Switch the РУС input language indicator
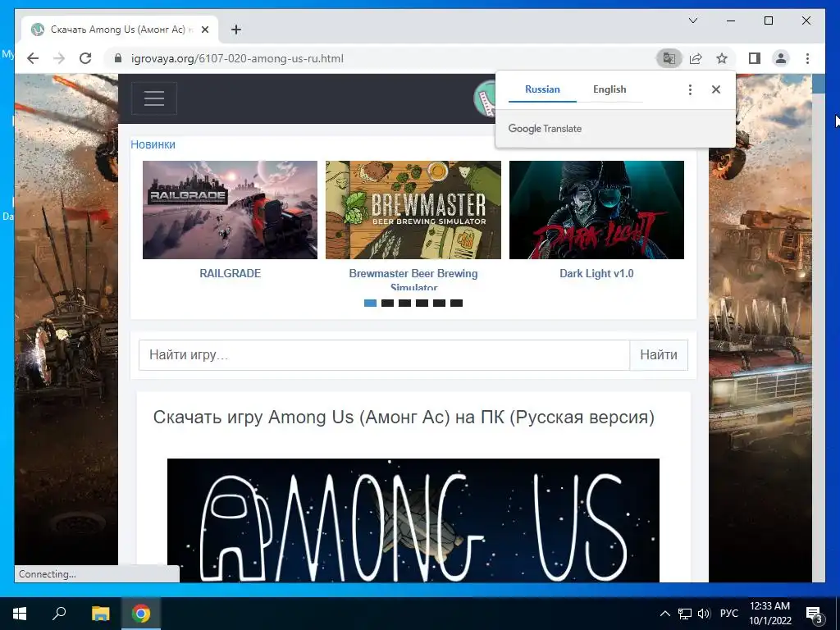 [x=728, y=614]
